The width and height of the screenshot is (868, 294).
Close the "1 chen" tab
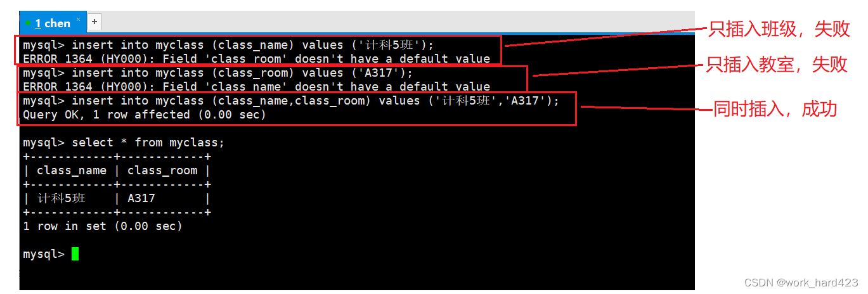pos(79,20)
